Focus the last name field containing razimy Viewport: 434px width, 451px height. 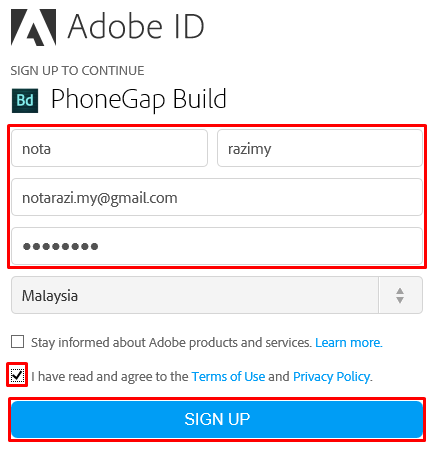(320, 148)
